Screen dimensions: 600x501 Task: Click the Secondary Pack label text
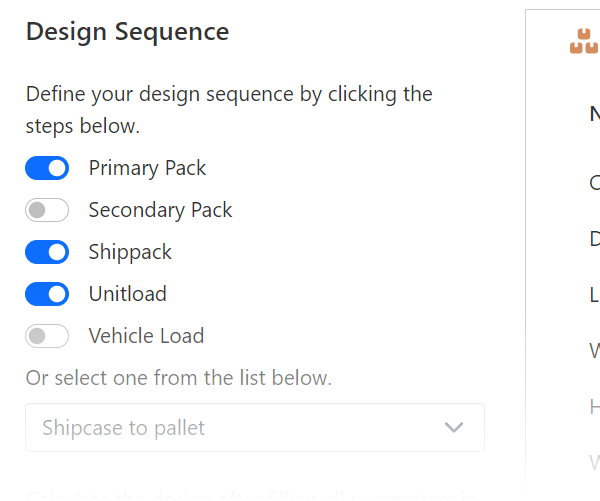coord(160,210)
